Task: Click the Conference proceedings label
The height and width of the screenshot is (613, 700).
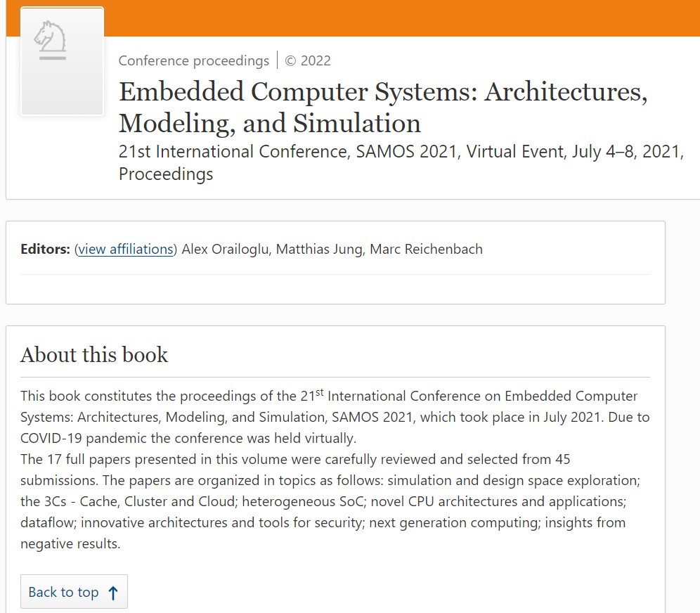Action: 193,60
